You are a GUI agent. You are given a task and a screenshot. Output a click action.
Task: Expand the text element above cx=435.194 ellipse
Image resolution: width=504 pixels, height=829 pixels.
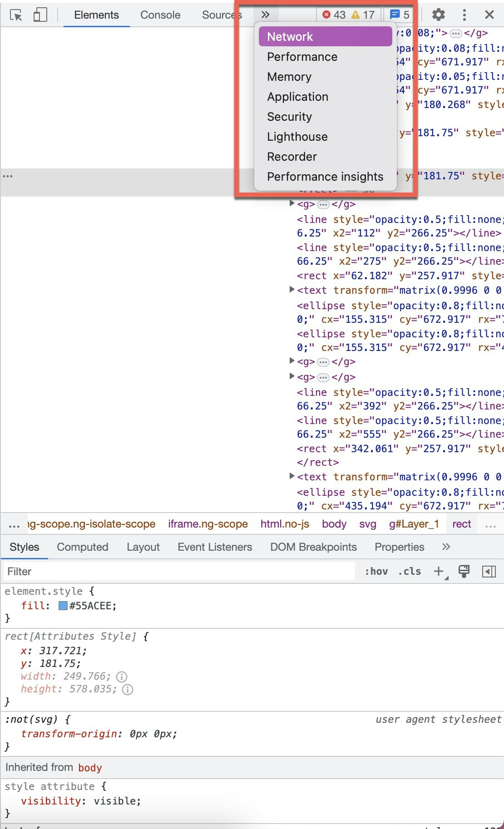[292, 476]
